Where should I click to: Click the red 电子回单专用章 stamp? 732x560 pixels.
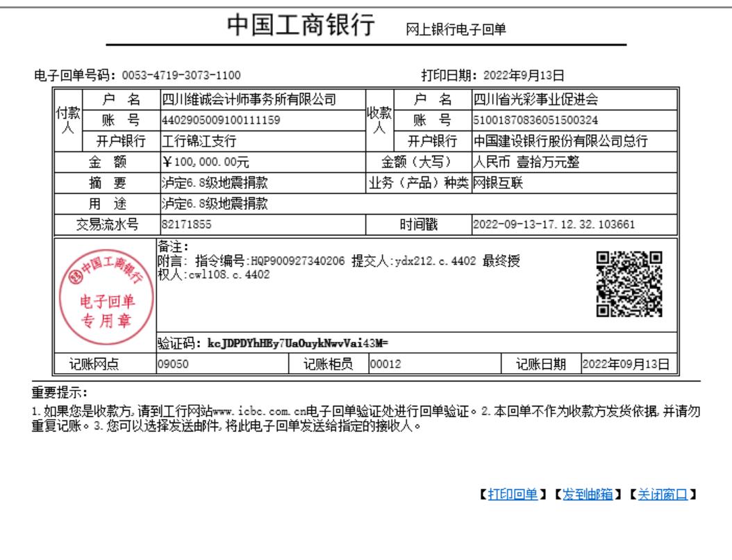(106, 297)
